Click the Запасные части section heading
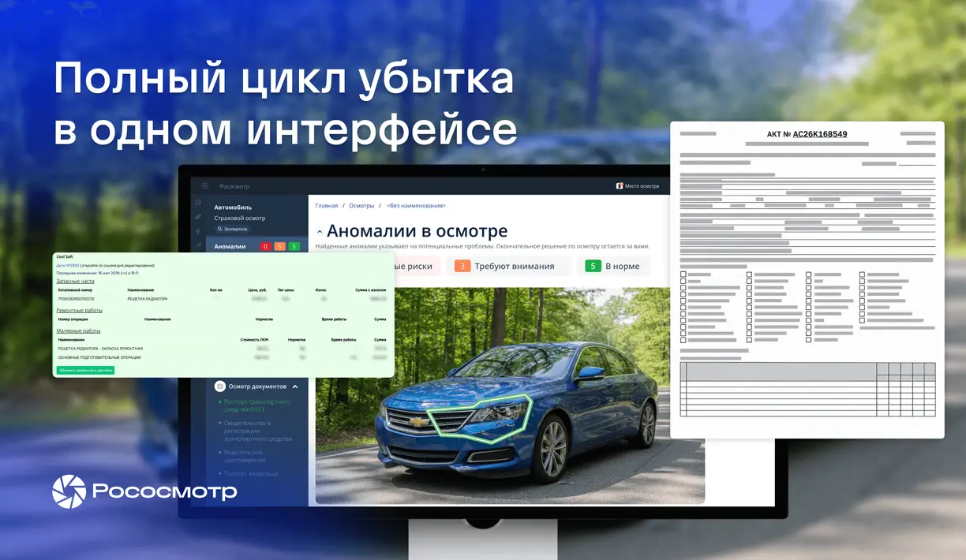 click(x=75, y=281)
